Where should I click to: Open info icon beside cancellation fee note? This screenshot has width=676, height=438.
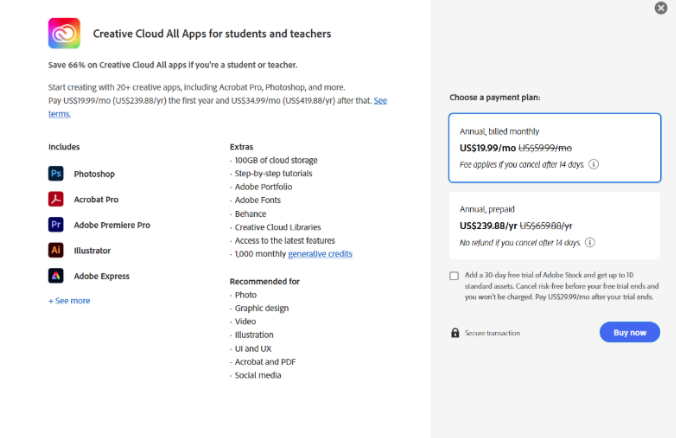pyautogui.click(x=594, y=164)
